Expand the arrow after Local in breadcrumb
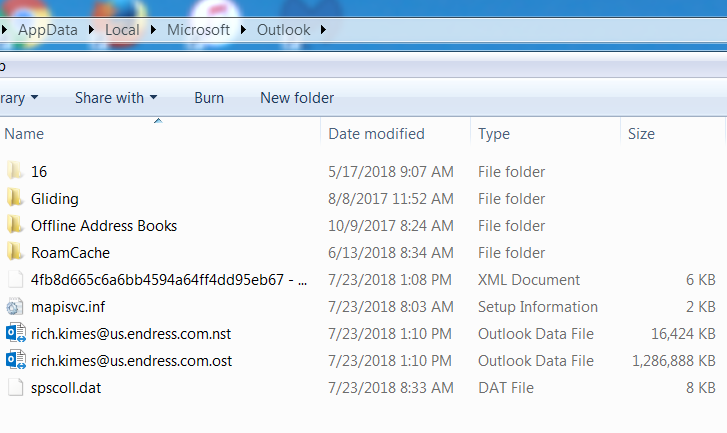This screenshot has height=433, width=727. click(153, 30)
